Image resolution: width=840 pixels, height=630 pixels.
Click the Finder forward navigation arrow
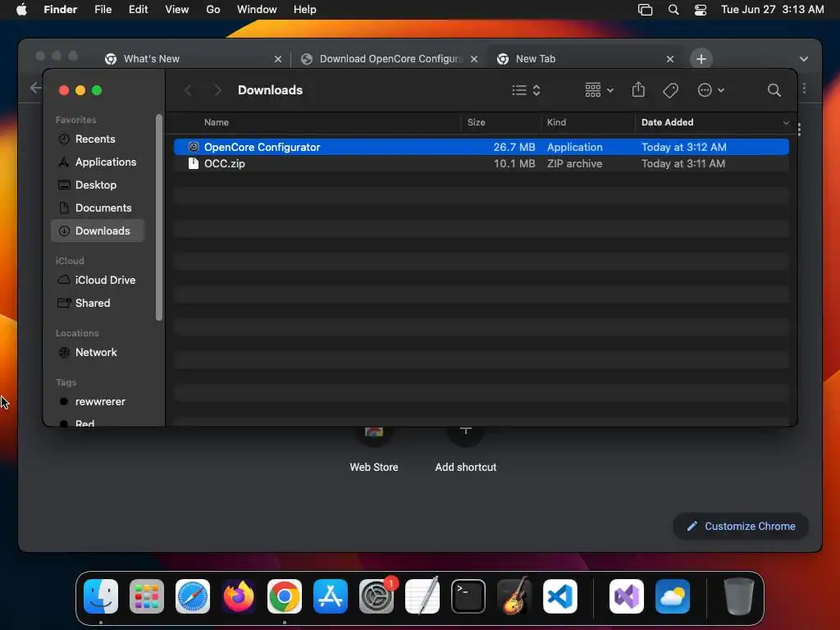[x=217, y=90]
